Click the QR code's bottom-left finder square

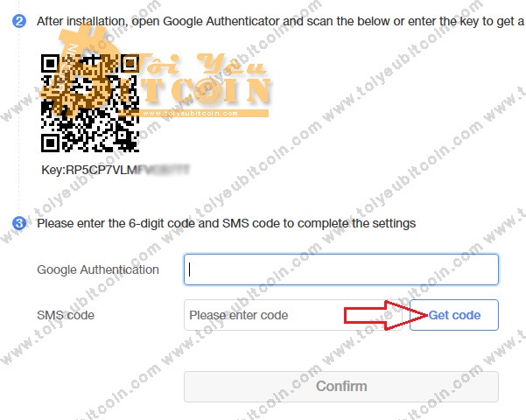pyautogui.click(x=50, y=143)
